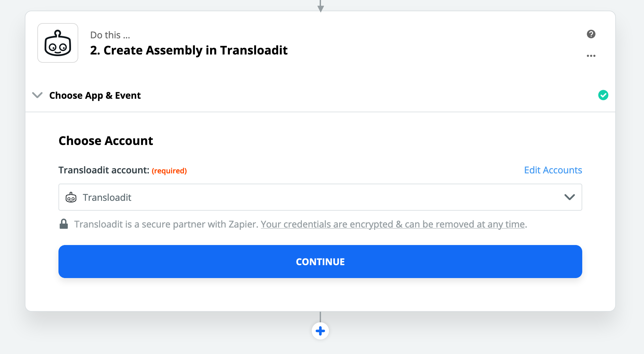Click the green completed checkmark icon
This screenshot has width=644, height=354.
tap(603, 95)
